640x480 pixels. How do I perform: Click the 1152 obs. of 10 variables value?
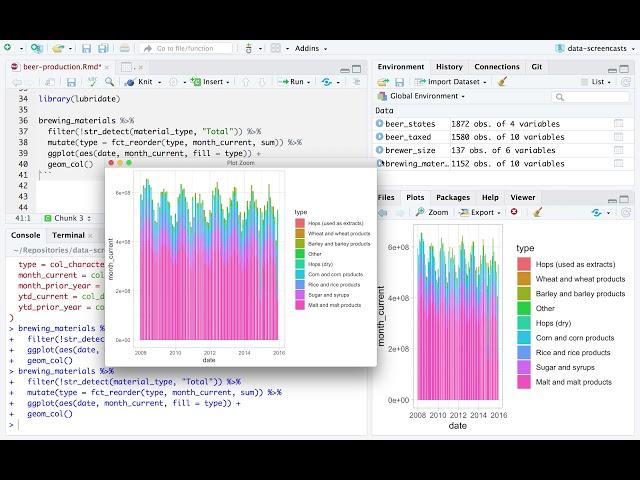[x=507, y=163]
